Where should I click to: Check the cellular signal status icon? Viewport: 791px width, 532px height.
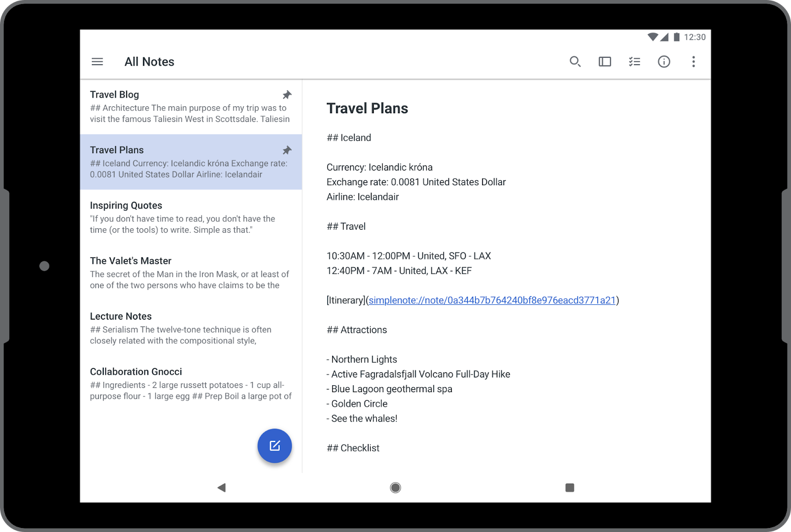[x=664, y=37]
